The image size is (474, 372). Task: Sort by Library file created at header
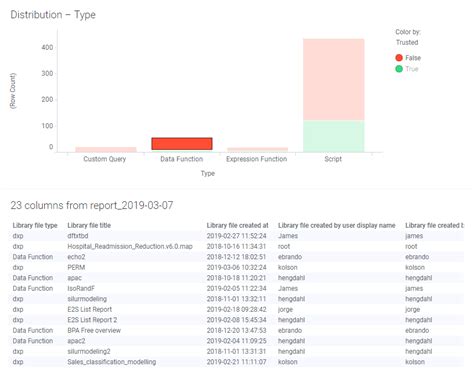pyautogui.click(x=237, y=225)
